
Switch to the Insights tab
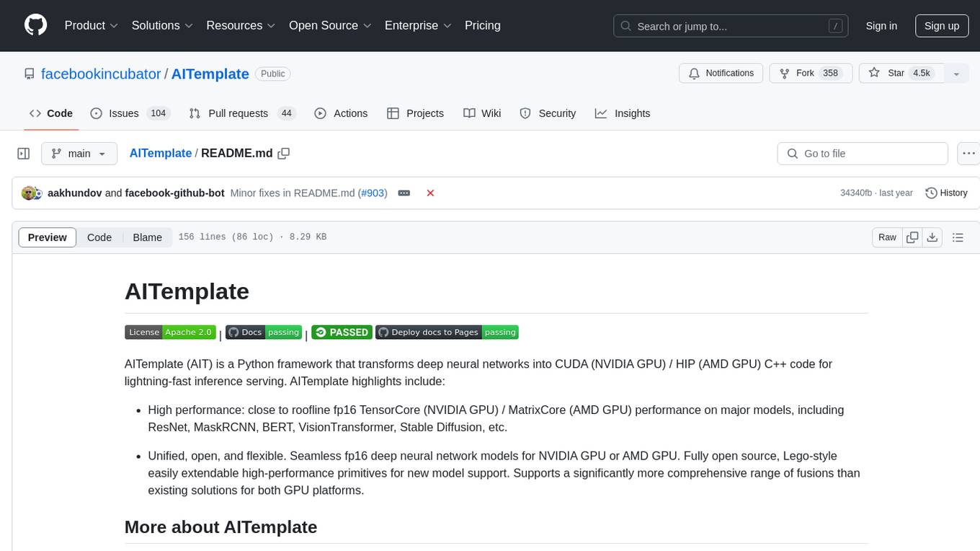623,113
